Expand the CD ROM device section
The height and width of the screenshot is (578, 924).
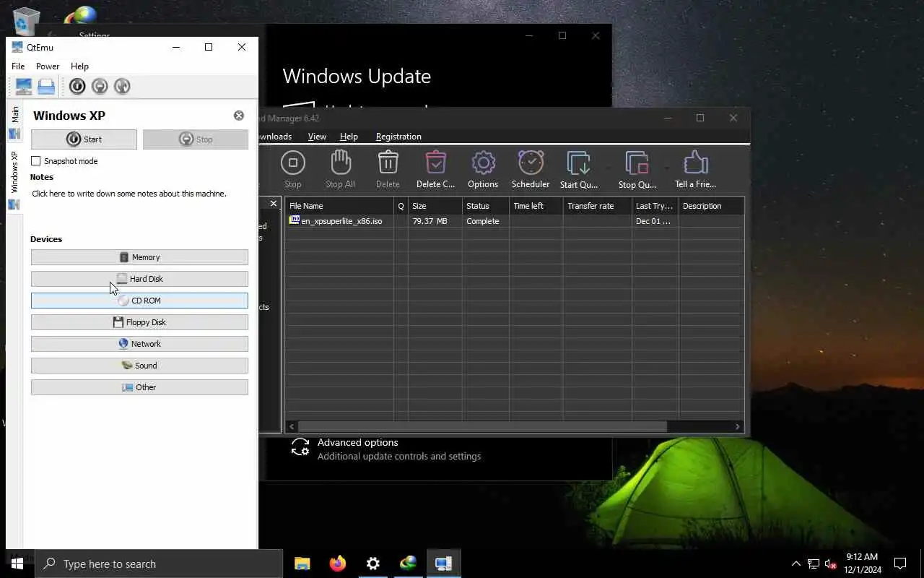click(139, 301)
